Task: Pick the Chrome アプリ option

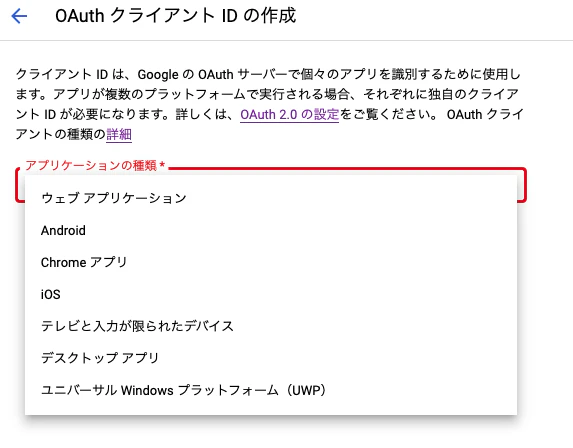Action: (x=271, y=262)
